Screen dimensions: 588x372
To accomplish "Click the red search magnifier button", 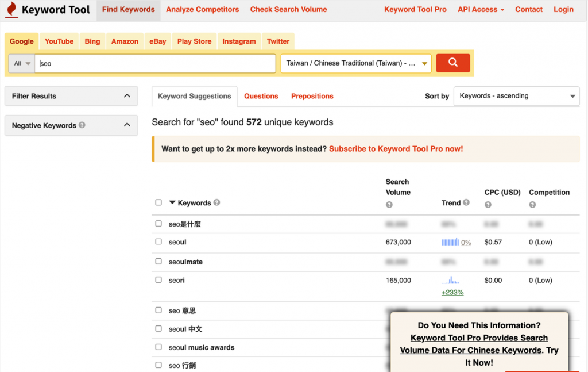I will click(452, 63).
